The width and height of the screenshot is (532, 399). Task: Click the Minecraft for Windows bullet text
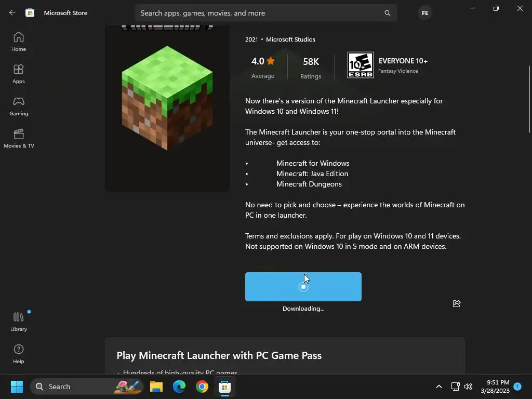pos(313,163)
